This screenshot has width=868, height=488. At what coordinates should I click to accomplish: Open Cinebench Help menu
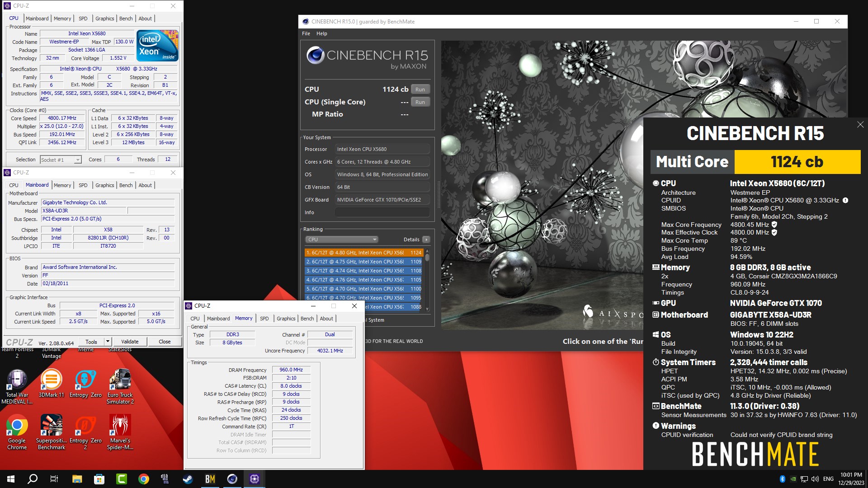tap(321, 33)
